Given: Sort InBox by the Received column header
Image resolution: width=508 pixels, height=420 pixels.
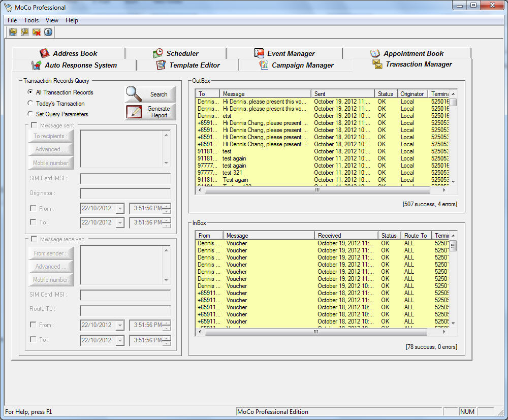Looking at the screenshot, I should [346, 236].
